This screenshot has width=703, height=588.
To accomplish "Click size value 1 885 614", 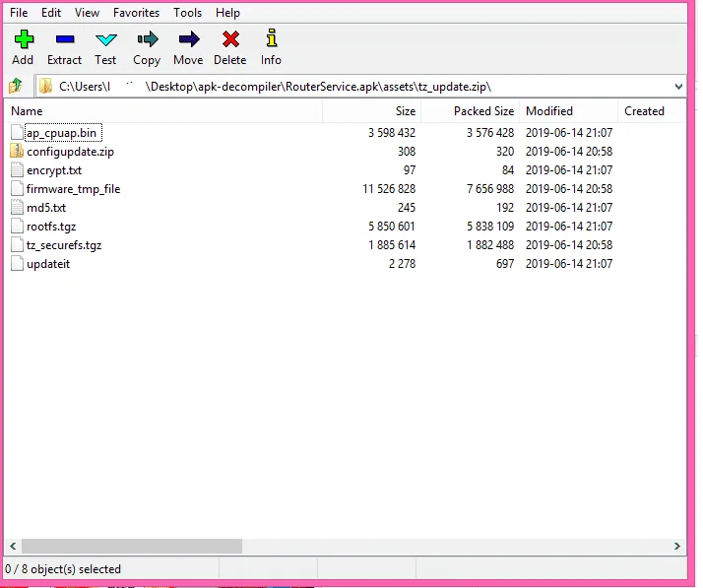I will coord(392,245).
